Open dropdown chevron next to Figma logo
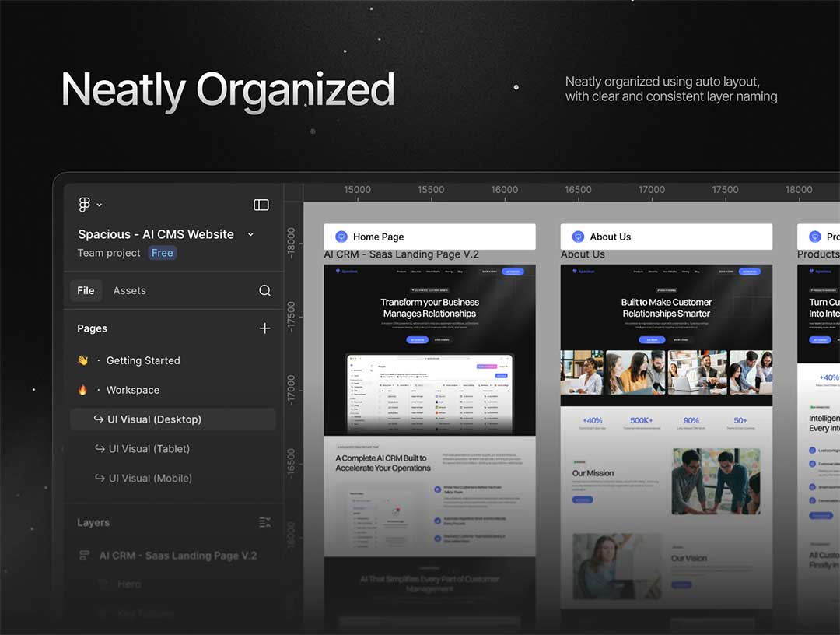The width and height of the screenshot is (840, 635). pos(100,205)
